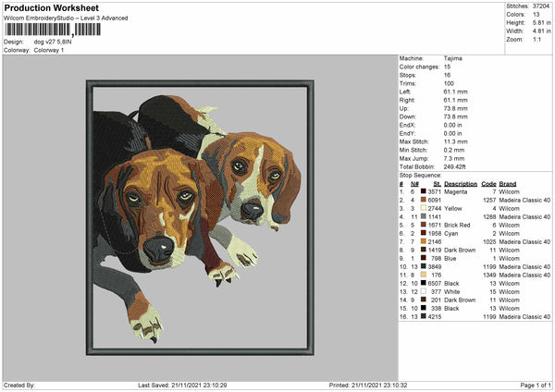Select the Brick Red color swatch

pyautogui.click(x=423, y=225)
